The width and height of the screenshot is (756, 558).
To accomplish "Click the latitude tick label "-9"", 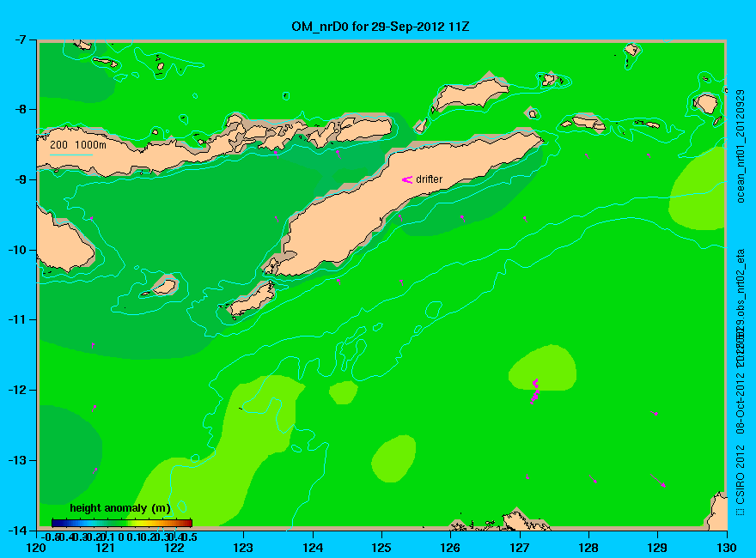I will (x=21, y=179).
